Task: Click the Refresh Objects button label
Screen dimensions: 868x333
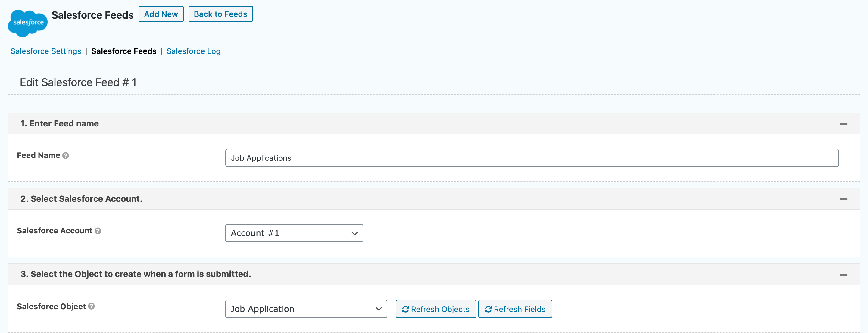Action: point(440,309)
